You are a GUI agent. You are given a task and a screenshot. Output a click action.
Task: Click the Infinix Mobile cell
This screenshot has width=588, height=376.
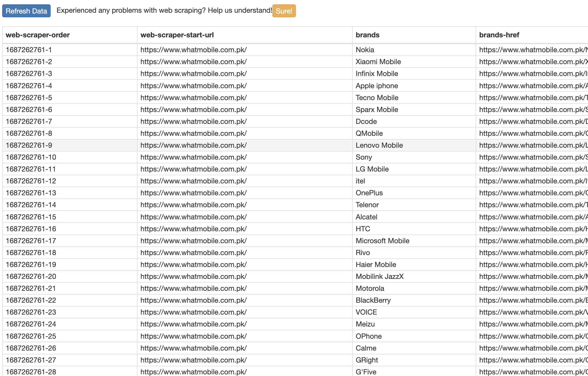(x=414, y=74)
